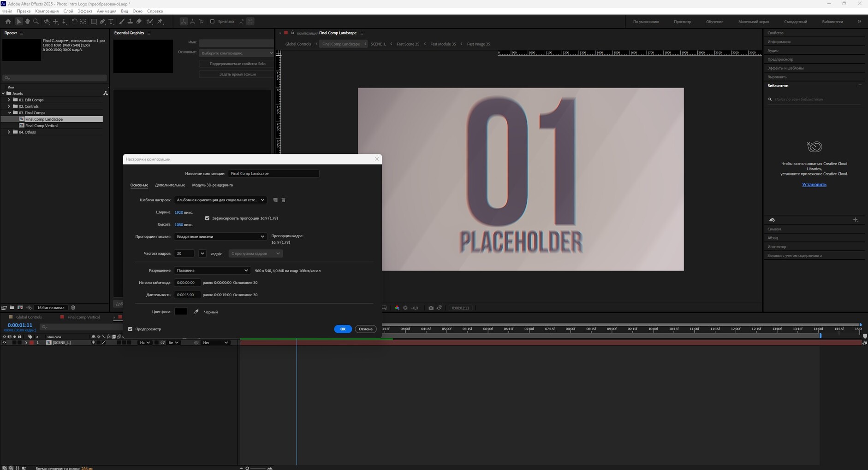Enable the Привязка snapping checkbox

(212, 21)
